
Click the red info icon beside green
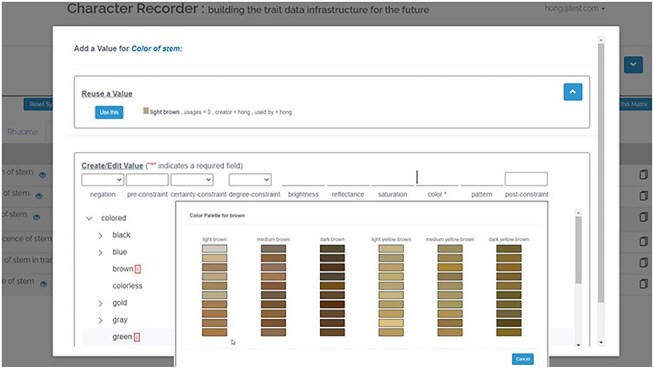[x=137, y=337]
